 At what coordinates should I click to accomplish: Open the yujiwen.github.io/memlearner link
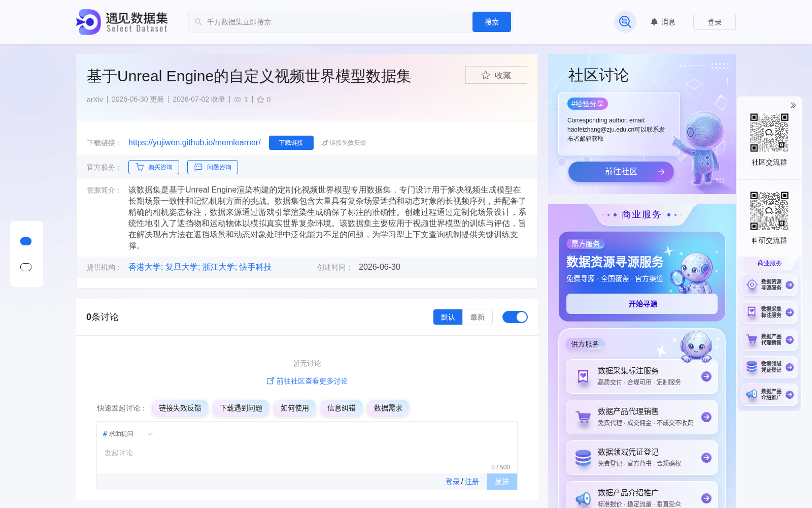(194, 143)
